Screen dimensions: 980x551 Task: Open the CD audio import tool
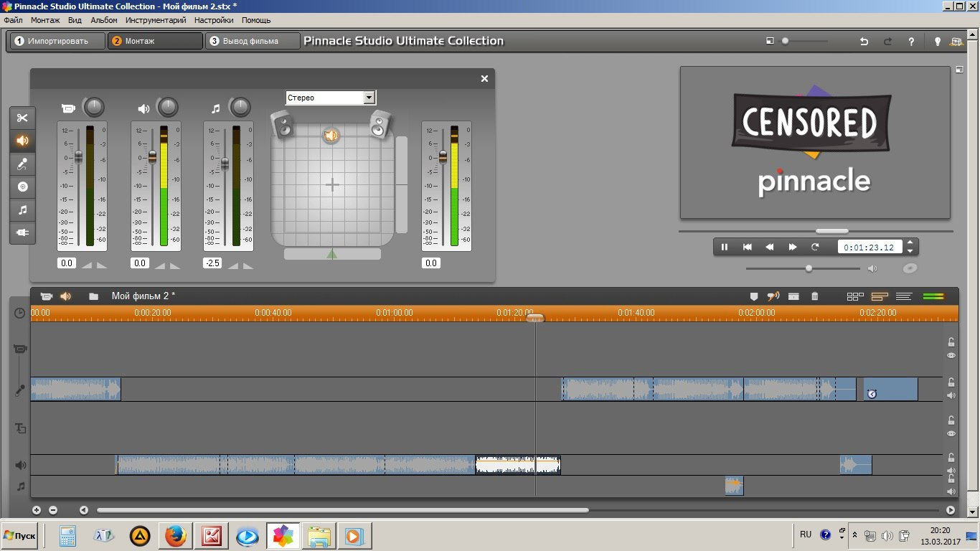point(22,187)
